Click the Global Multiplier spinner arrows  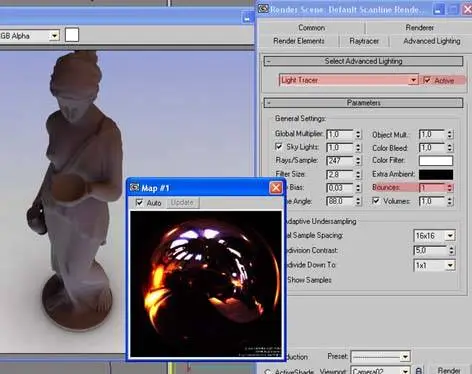[x=358, y=134]
